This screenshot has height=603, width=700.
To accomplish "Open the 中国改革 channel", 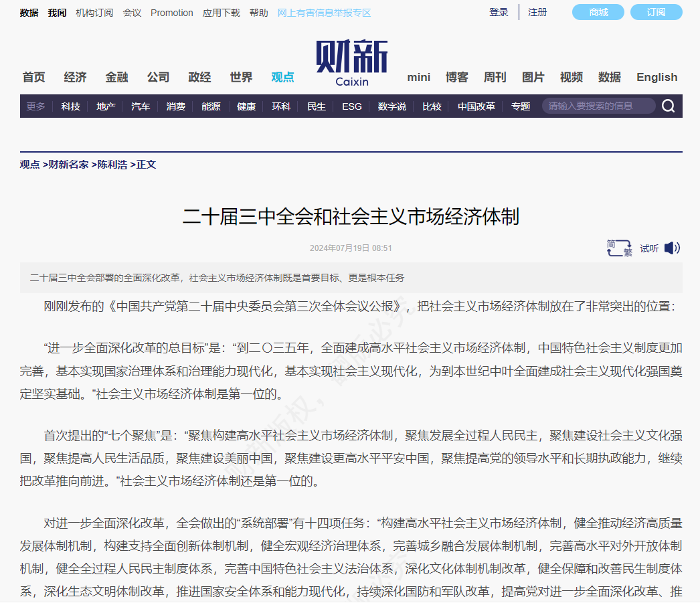I will pyautogui.click(x=476, y=106).
